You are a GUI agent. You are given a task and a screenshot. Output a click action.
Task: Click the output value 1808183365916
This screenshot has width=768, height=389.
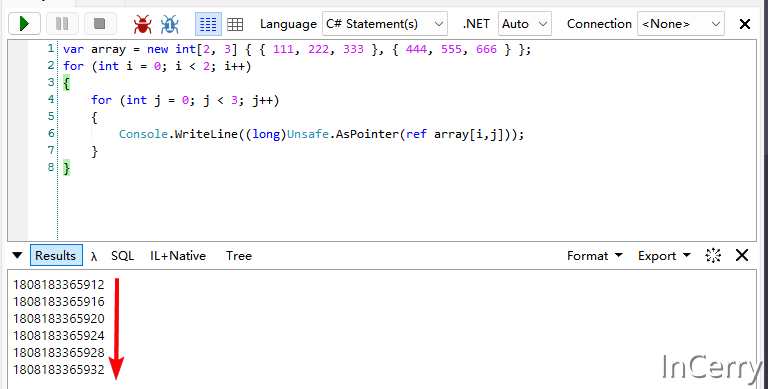click(x=59, y=302)
